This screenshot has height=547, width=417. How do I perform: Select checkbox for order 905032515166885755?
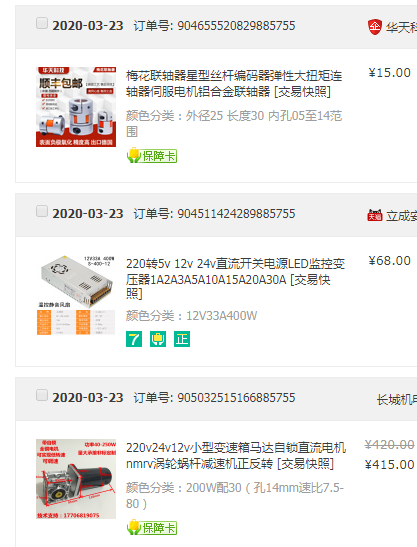42,395
